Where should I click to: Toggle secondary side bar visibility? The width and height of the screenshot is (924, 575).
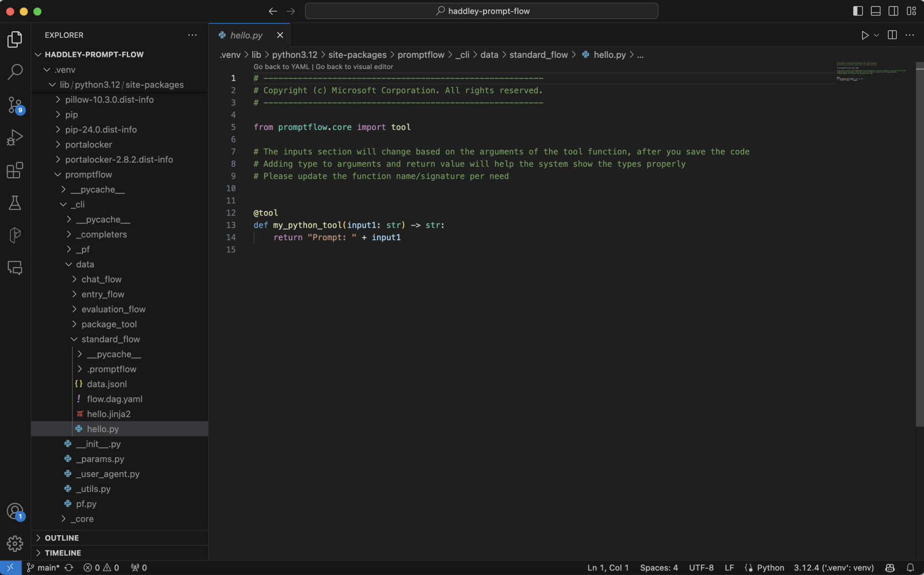pos(893,11)
